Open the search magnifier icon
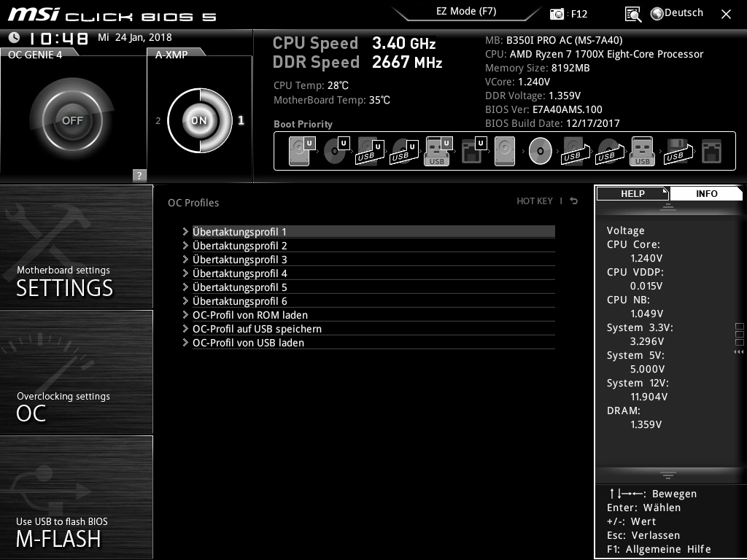 (632, 15)
